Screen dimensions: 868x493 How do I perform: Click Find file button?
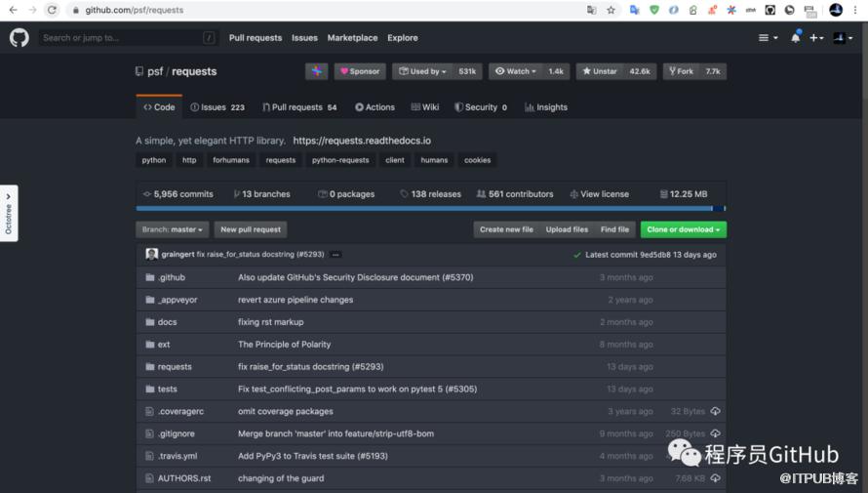click(x=615, y=229)
